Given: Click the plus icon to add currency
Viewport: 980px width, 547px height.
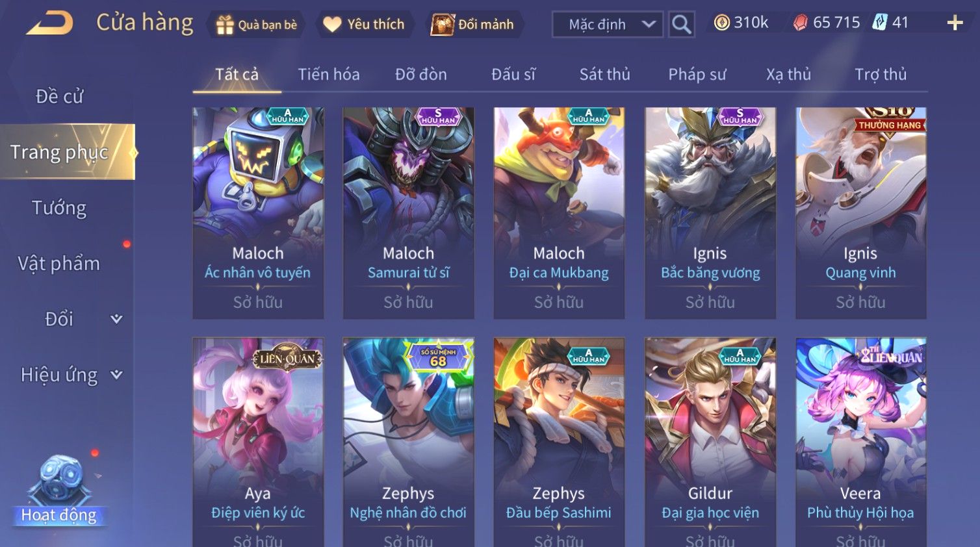Looking at the screenshot, I should [x=955, y=23].
